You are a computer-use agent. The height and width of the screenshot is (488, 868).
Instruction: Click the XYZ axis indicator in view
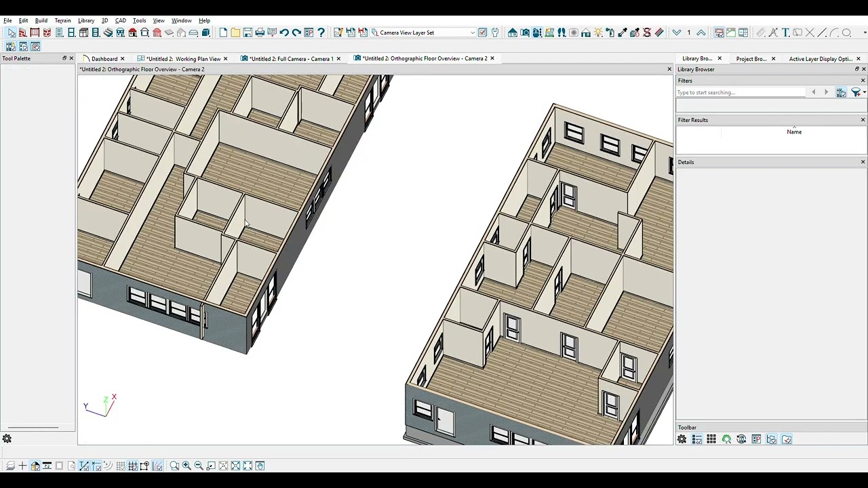point(100,405)
